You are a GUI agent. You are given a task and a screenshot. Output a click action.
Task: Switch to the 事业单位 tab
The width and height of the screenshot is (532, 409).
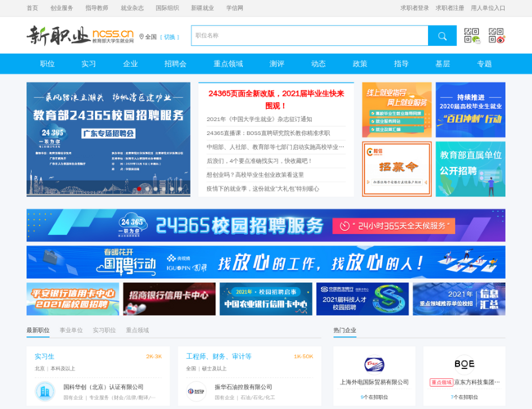[71, 330]
